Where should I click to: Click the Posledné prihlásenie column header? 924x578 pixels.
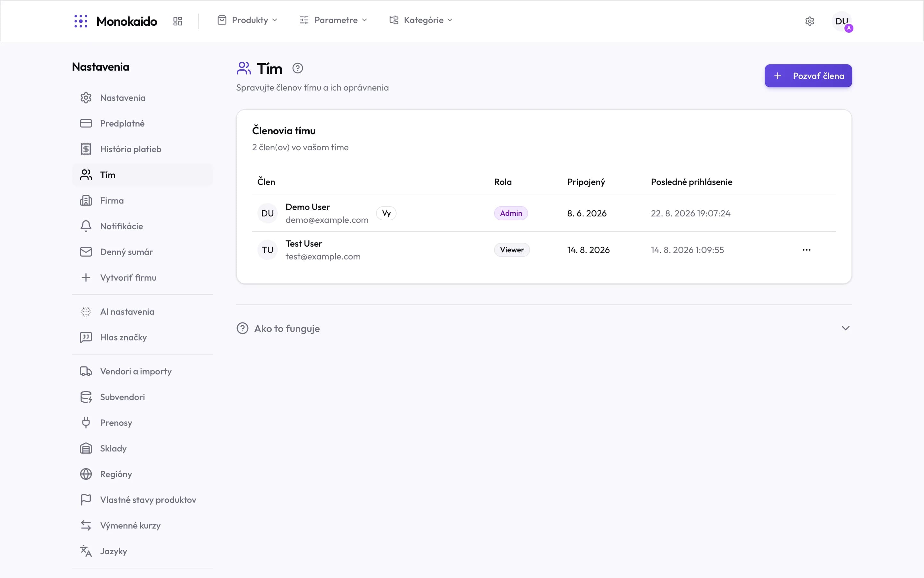coord(691,182)
